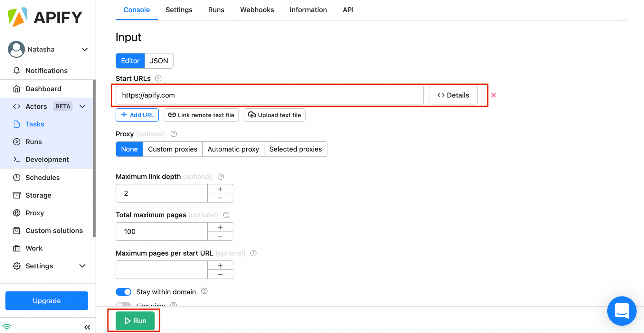
Task: Click the Storage archive icon
Action: coord(17,195)
